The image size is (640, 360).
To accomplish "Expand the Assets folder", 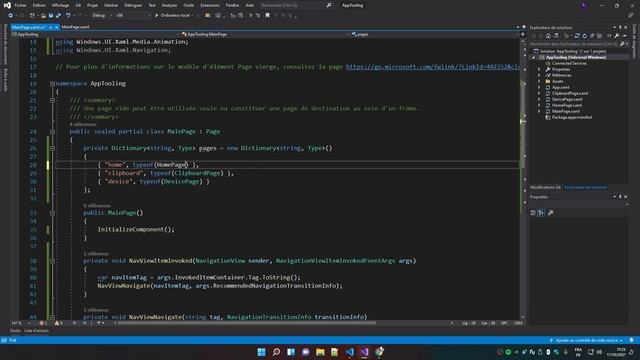I will point(539,81).
